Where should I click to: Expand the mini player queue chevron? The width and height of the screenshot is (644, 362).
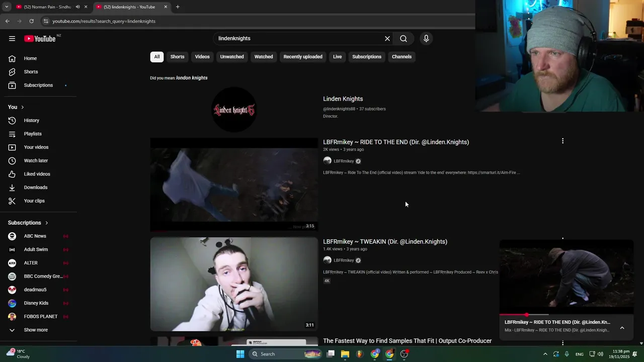tap(622, 328)
